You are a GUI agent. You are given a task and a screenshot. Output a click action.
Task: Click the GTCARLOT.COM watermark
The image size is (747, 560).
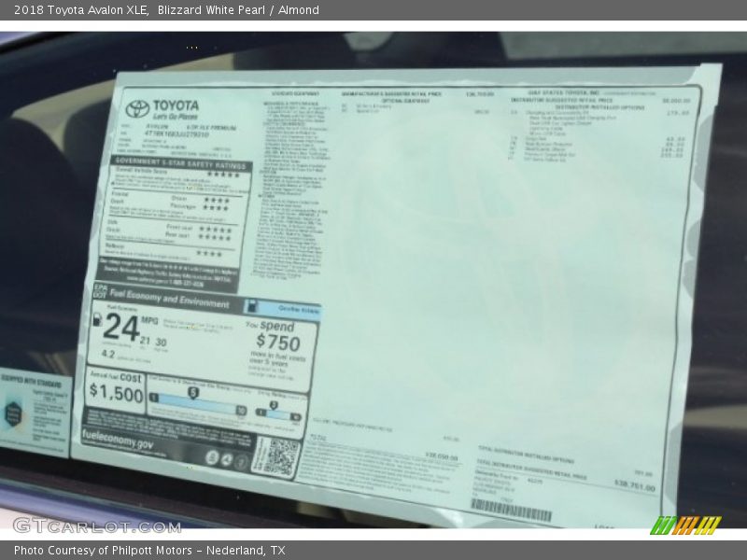click(x=96, y=525)
